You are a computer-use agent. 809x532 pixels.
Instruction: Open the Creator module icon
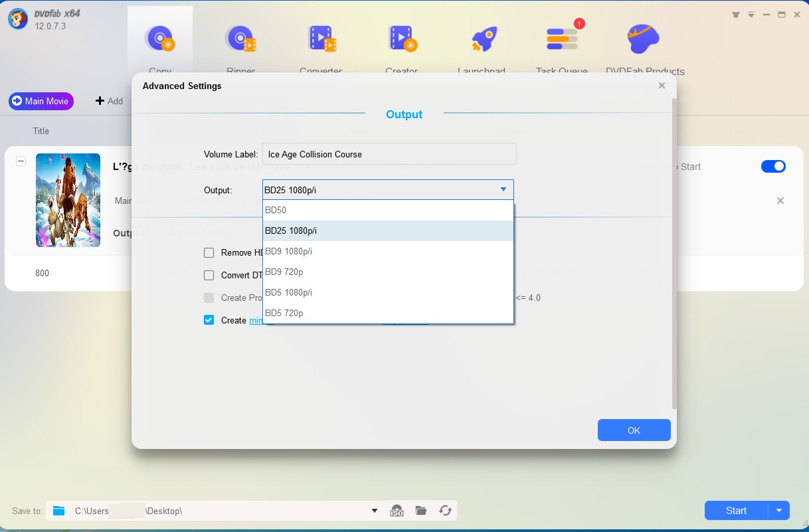coord(402,38)
